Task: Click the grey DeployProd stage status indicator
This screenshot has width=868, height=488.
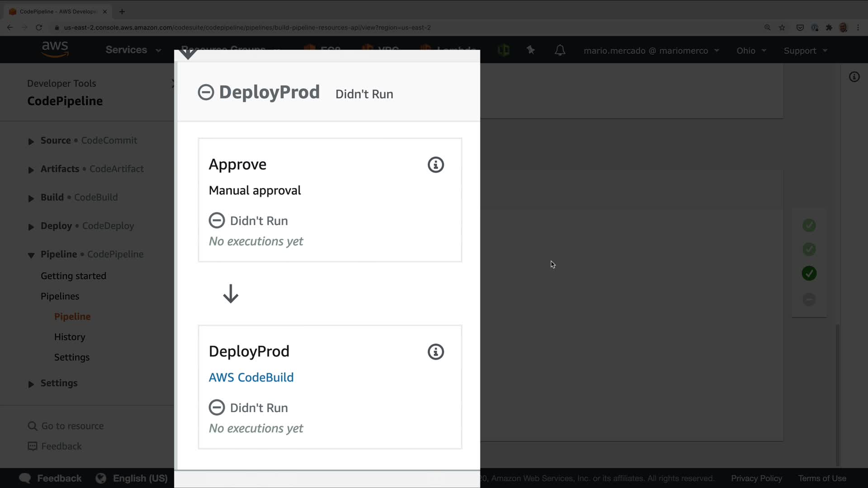Action: (809, 299)
